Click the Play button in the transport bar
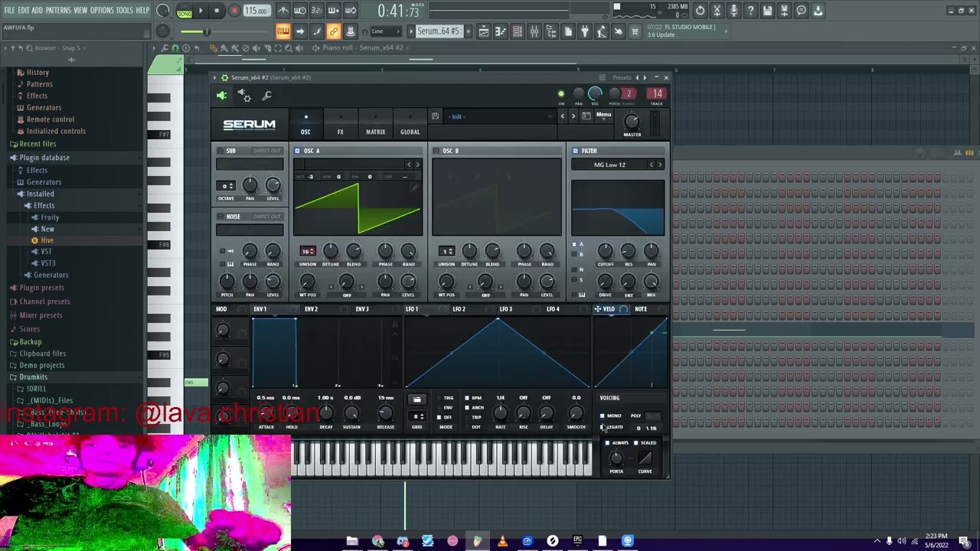980x551 pixels. tap(201, 11)
